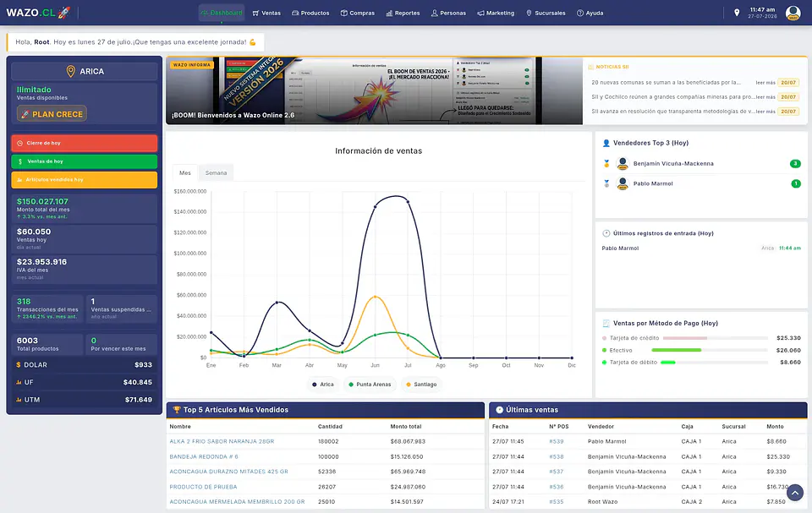Image resolution: width=812 pixels, height=513 pixels.
Task: Click the back-to-top arrow button
Action: (x=795, y=492)
